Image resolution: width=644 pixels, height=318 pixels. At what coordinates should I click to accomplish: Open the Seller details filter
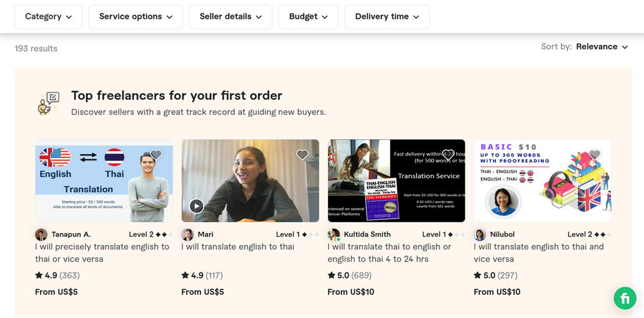(230, 17)
